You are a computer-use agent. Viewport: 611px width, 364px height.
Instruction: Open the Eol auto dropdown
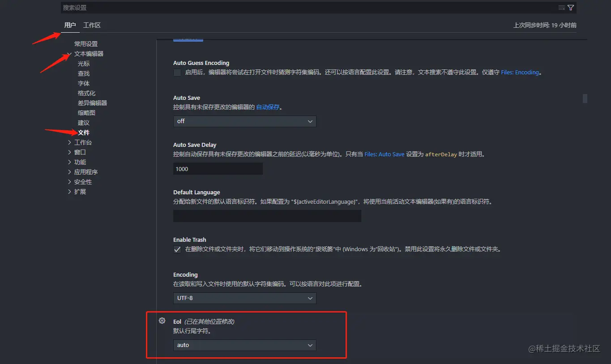pos(244,345)
